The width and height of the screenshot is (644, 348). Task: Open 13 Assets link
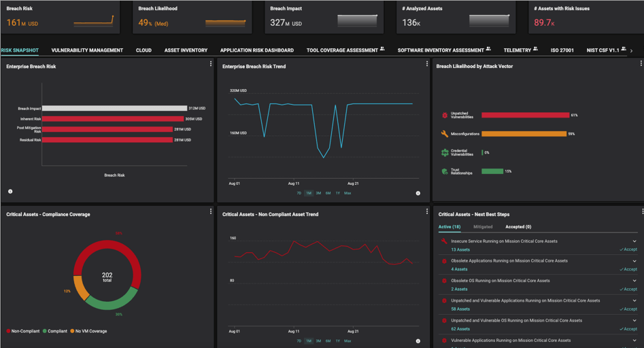[x=460, y=249]
